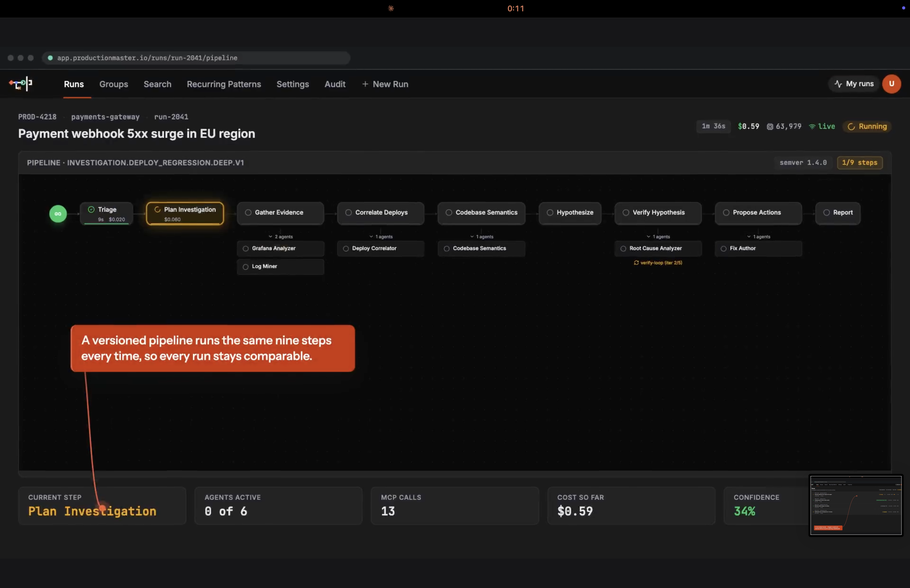Click the Plan Investigation spinner icon
910x588 pixels.
coord(157,209)
